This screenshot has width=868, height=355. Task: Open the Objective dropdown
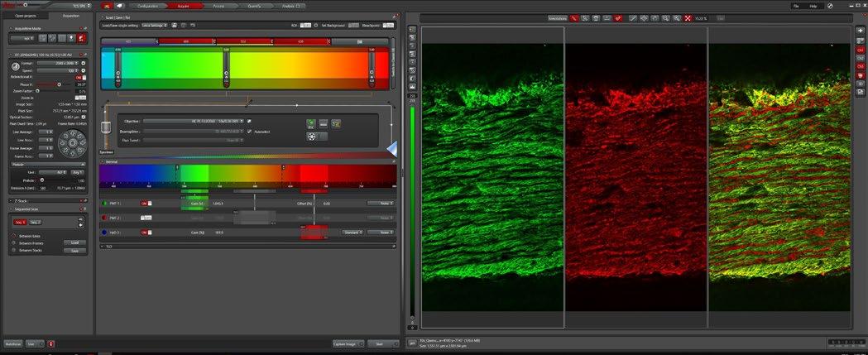point(194,121)
